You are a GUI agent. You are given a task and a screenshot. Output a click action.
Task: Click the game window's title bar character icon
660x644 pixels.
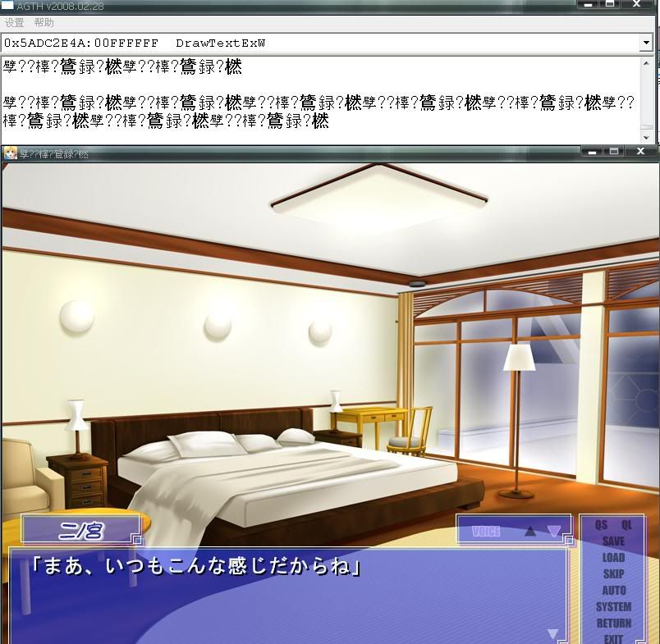[10, 153]
